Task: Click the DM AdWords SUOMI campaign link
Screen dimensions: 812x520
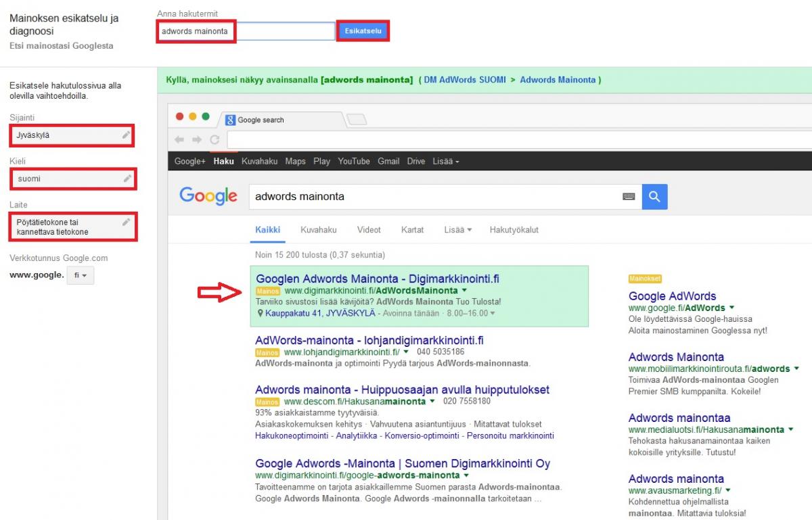Action: click(464, 80)
